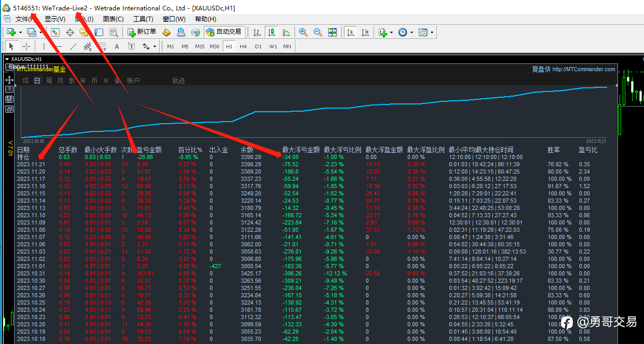The image size is (644, 344).
Task: Switch timeframe to W1
Action: 273,46
